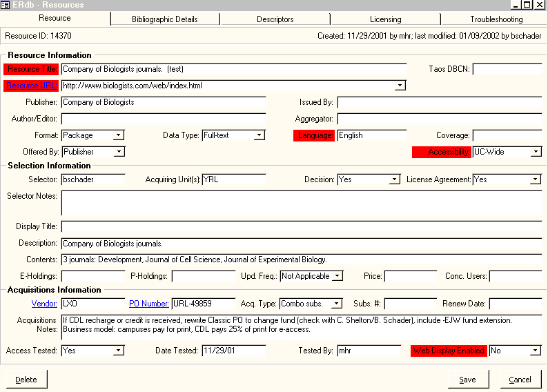Click inside the Selector Notes text area

click(301, 203)
